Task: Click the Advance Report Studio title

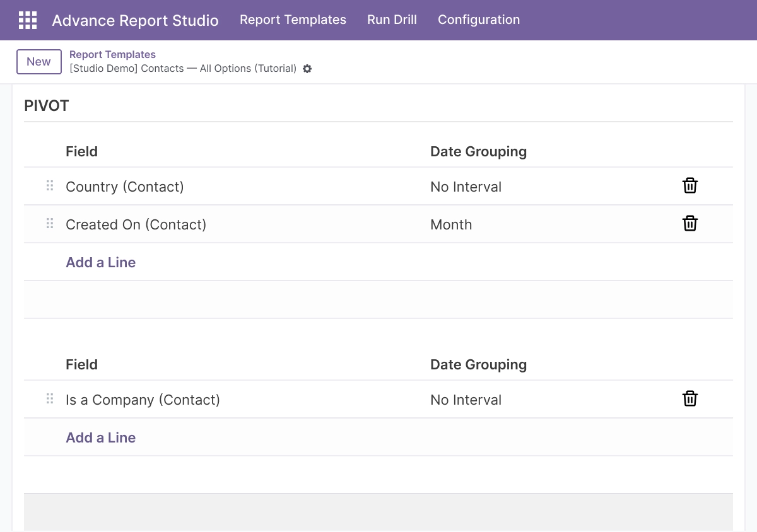Action: 135,20
